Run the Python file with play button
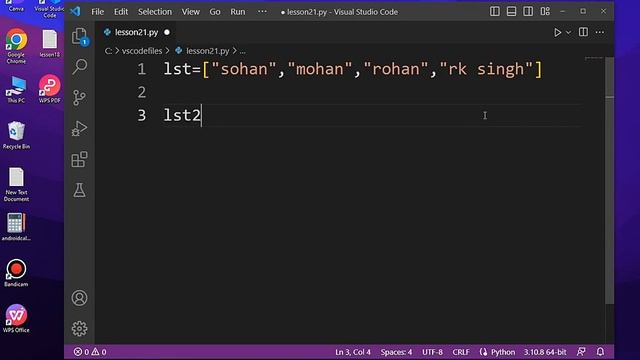The width and height of the screenshot is (640, 360). tap(557, 32)
